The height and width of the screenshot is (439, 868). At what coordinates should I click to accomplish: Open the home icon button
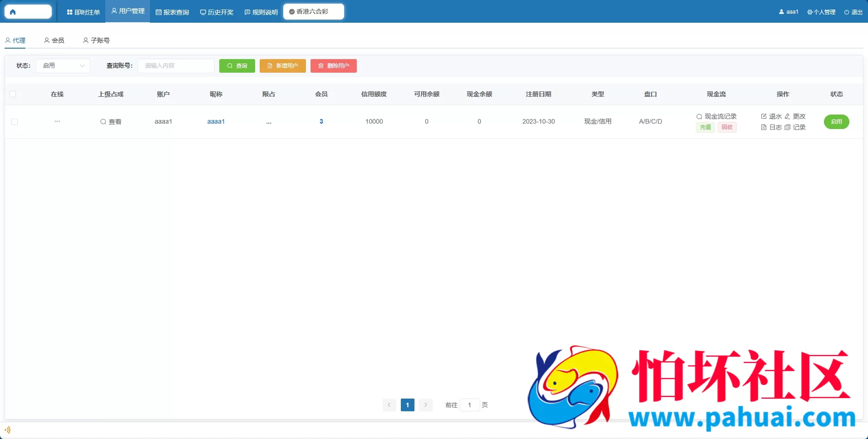click(x=28, y=12)
